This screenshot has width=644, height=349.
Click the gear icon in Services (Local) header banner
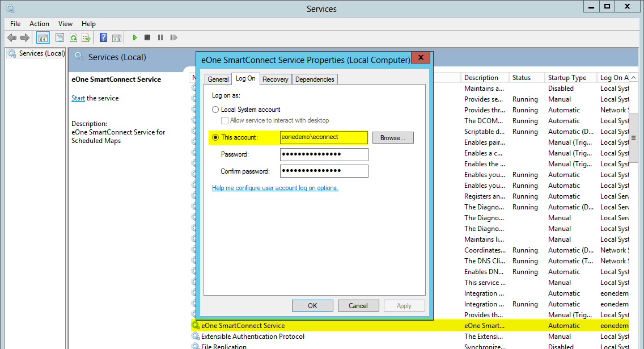(79, 57)
